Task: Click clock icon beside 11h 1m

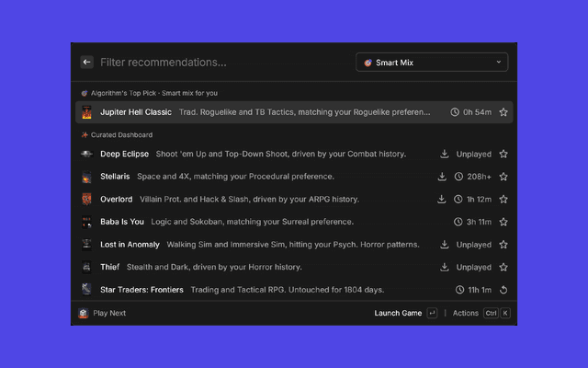Action: (459, 290)
